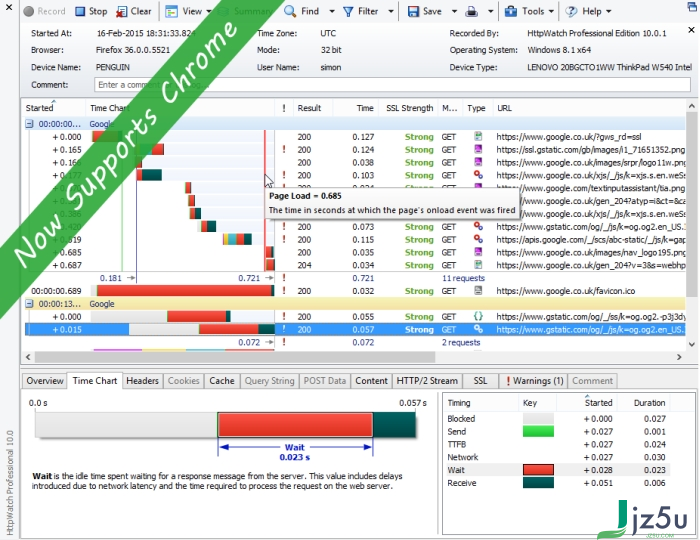
Task: Click the green Send key color swatch
Action: tap(538, 432)
